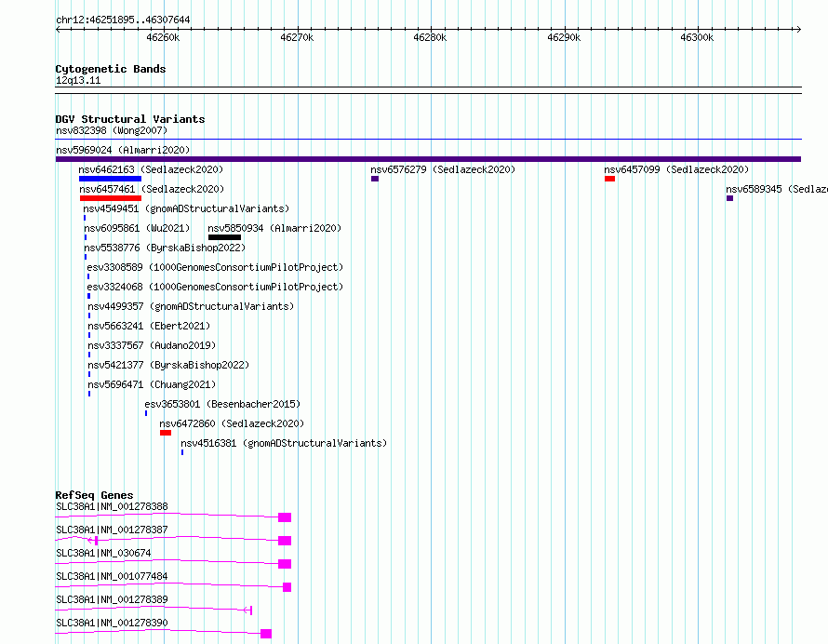Click the DGV Structural Variants track title

point(130,119)
